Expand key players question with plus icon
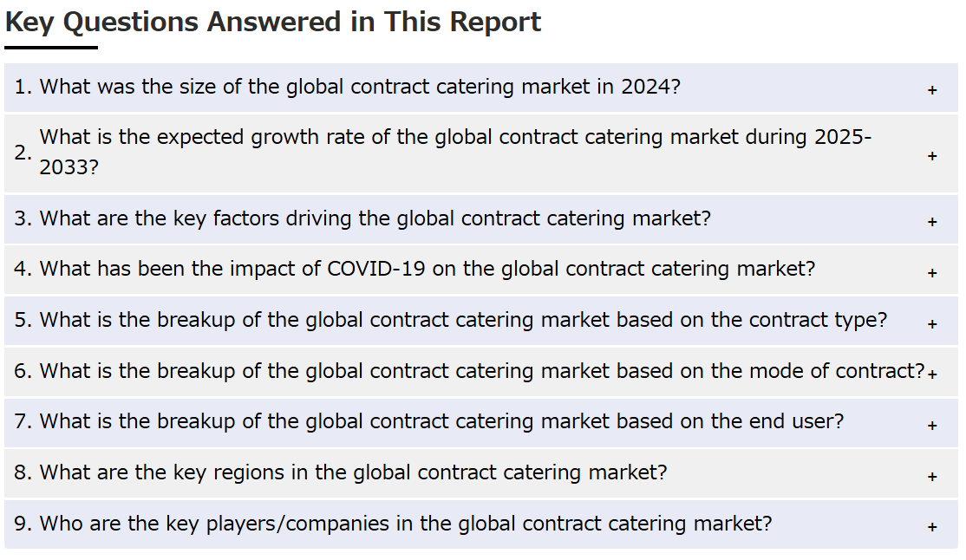 click(x=932, y=527)
